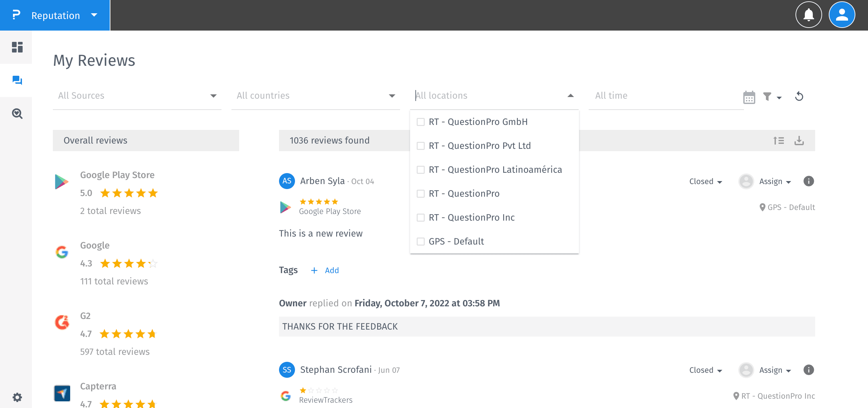The width and height of the screenshot is (868, 408).
Task: Check RT - QuestionPro GmbH location
Action: pos(420,122)
